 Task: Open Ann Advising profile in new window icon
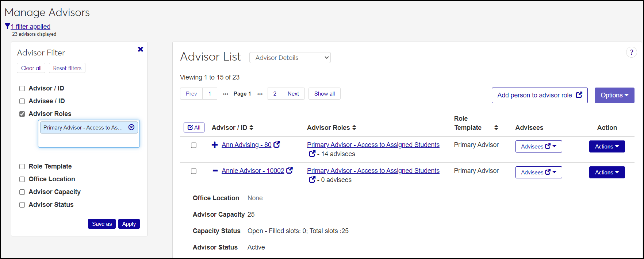(277, 145)
